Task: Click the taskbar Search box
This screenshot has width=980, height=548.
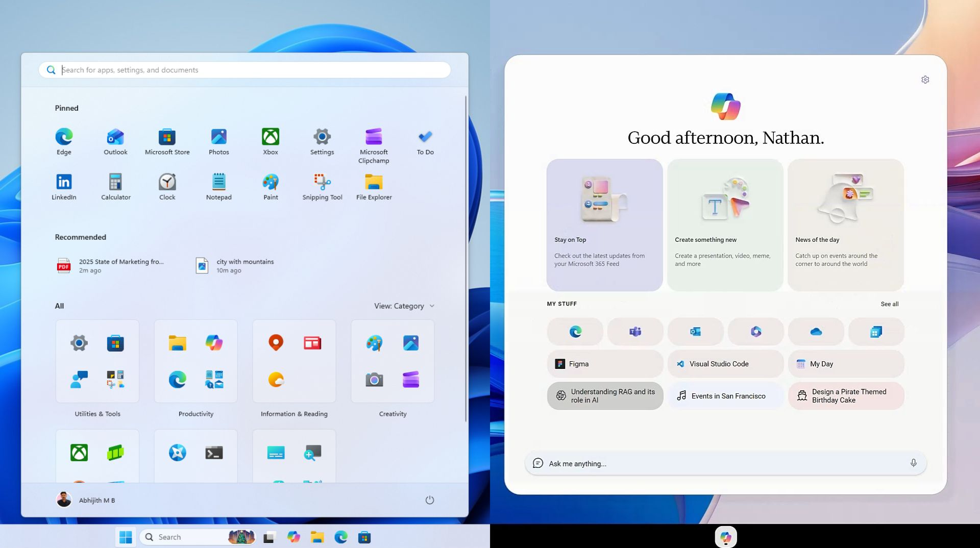Action: point(198,537)
